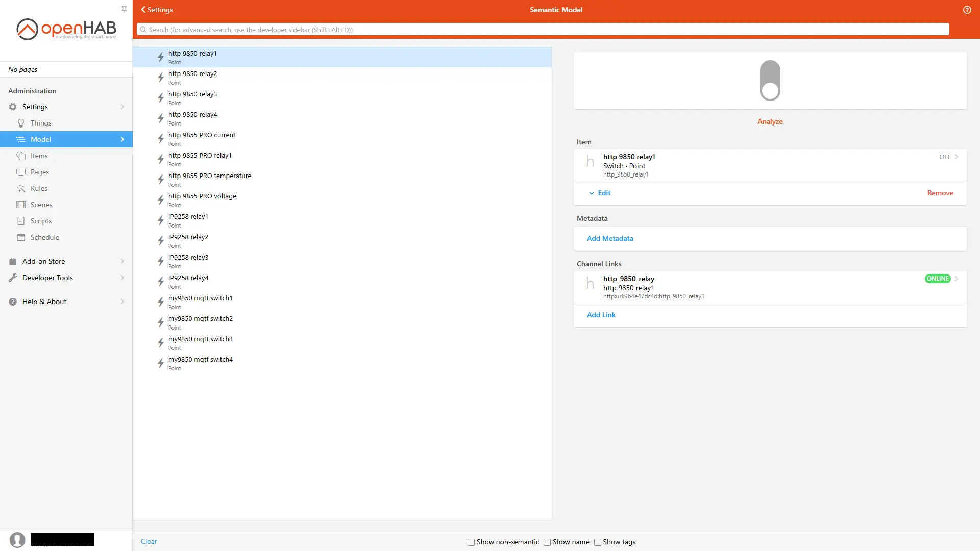Click lightning icon of IP9258 relay1
The width and height of the screenshot is (980, 551).
click(x=160, y=220)
